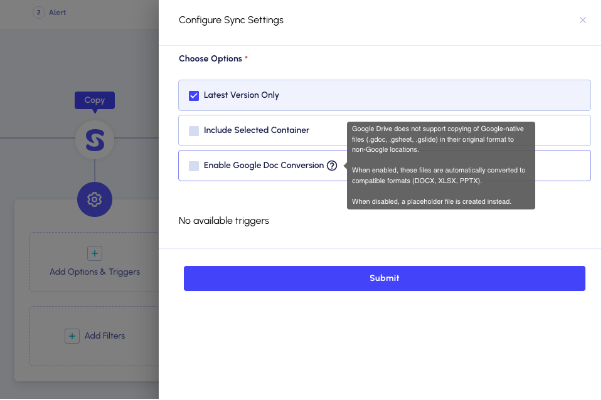Close the Configure Sync Settings panel
This screenshot has height=400, width=601.
pos(583,20)
